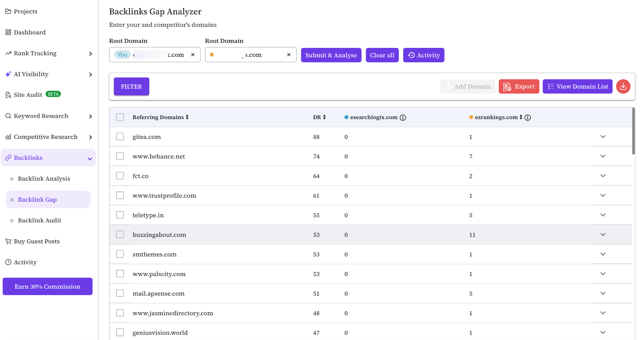
Task: Toggle the select-all header checkbox
Action: pos(120,117)
